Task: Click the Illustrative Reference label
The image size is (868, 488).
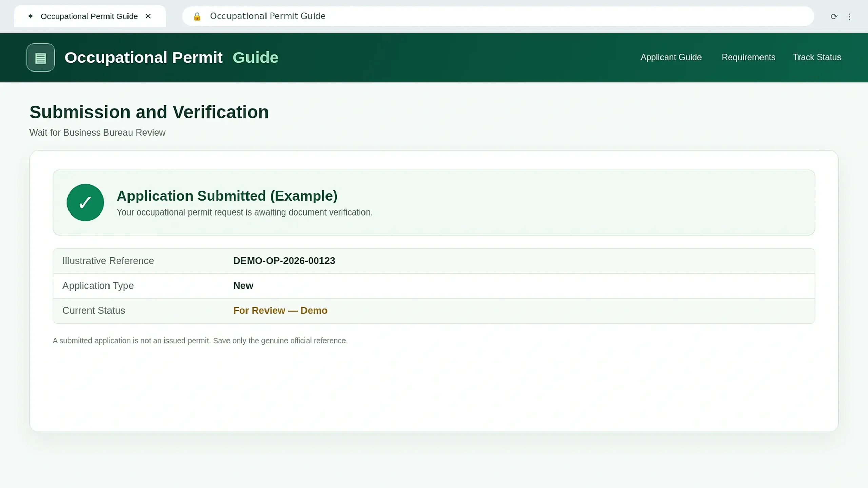Action: [x=108, y=261]
